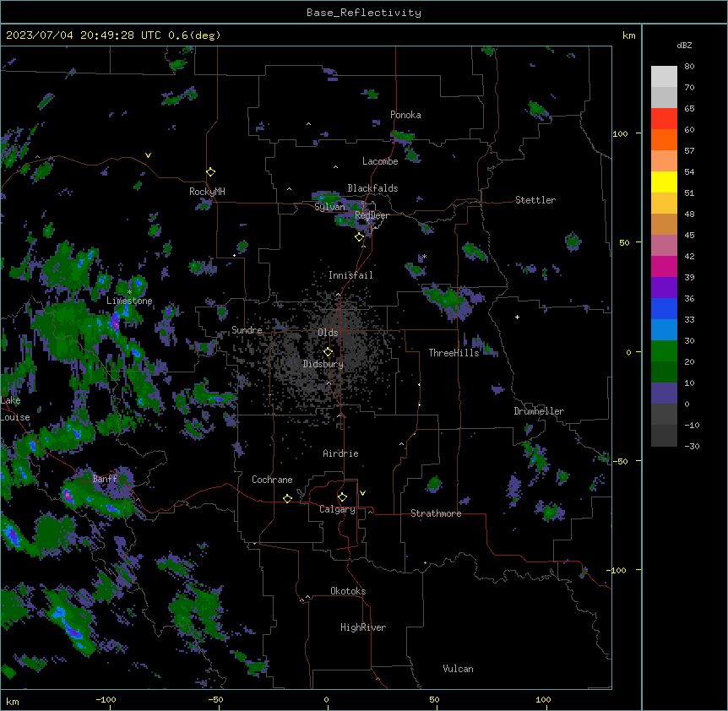The width and height of the screenshot is (728, 711).
Task: Click the Stettler label
Action: (x=535, y=200)
